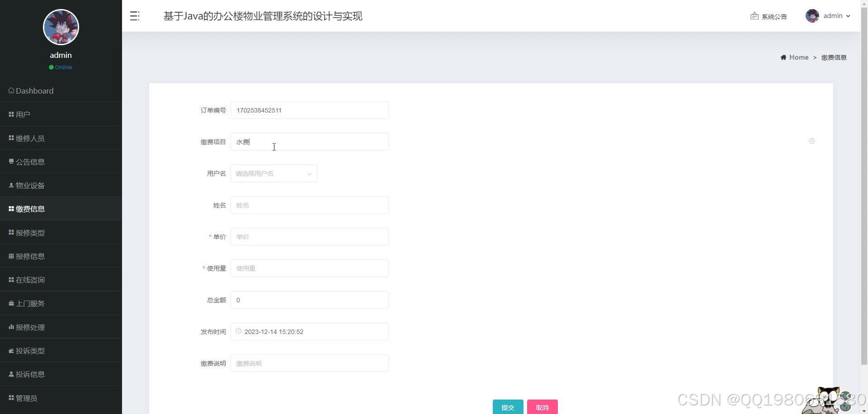Open the 请选择用户名 dropdown
868x414 pixels.
pyautogui.click(x=274, y=173)
